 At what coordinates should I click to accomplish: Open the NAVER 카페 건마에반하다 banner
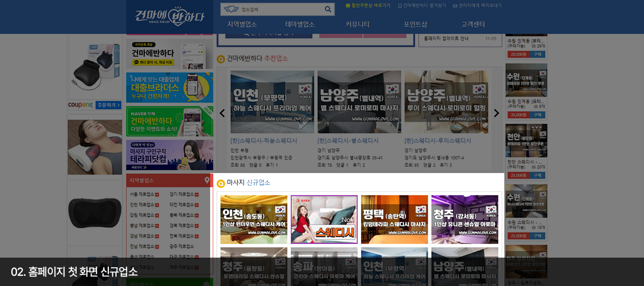[170, 121]
